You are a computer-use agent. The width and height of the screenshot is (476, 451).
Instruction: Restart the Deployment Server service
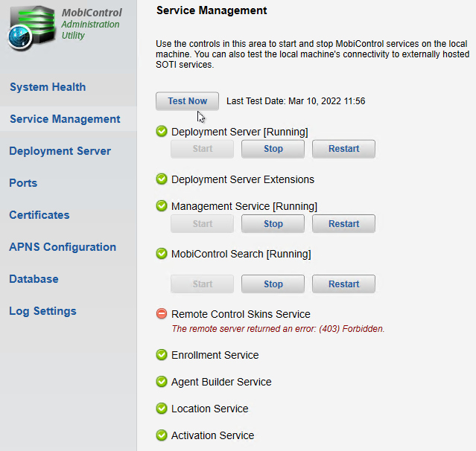343,149
